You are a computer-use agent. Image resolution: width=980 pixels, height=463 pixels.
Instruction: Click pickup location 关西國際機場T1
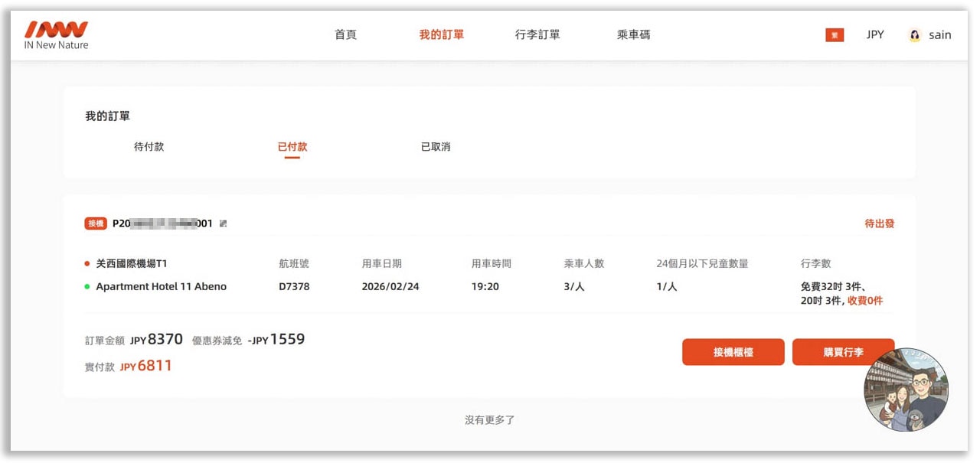[131, 263]
